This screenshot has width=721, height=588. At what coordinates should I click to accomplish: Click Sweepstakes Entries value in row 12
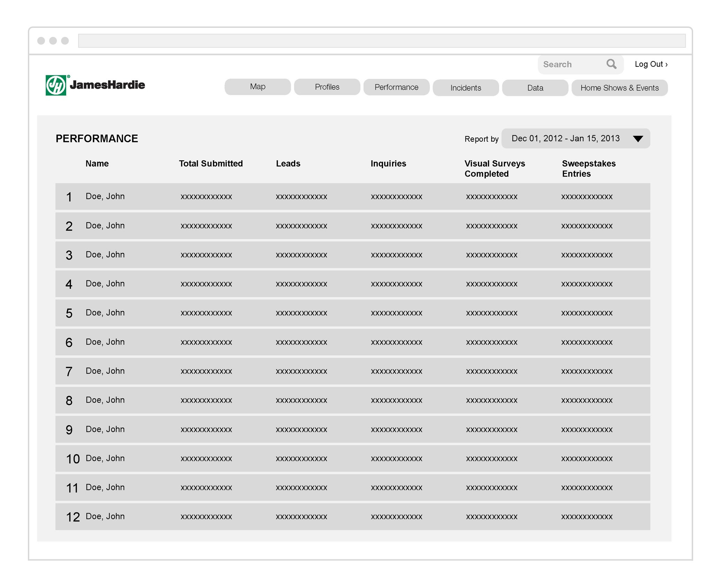(x=587, y=517)
